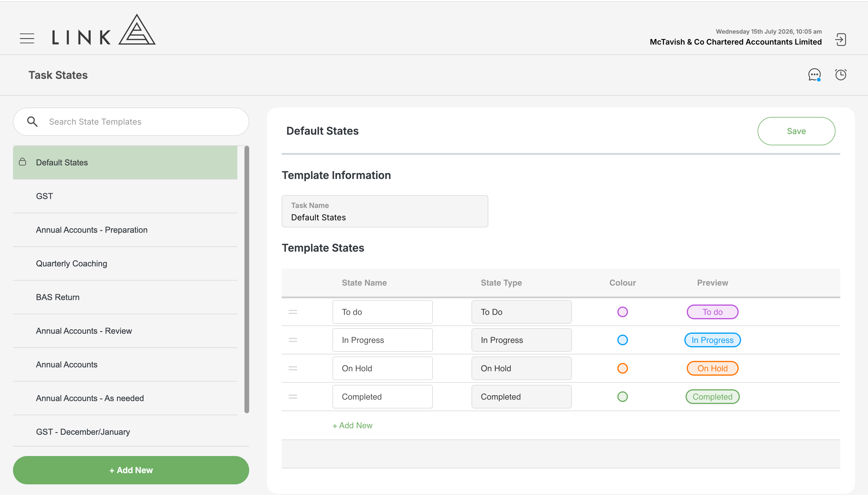Edit the In Progress state name field

(382, 340)
